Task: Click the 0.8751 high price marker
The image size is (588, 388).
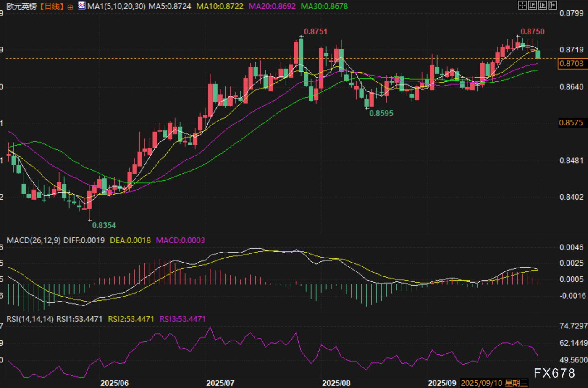Action: (x=315, y=31)
